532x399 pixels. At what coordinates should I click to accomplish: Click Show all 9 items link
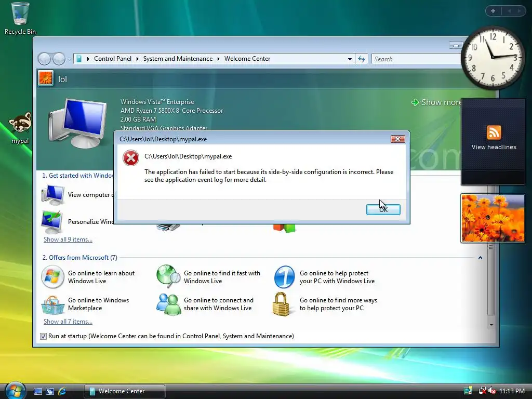[68, 239]
